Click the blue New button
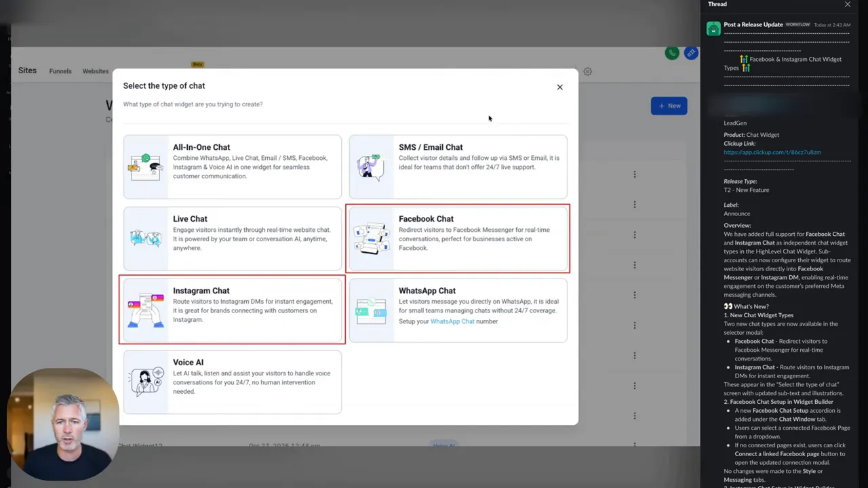Screen dimensions: 868x488 pyautogui.click(x=669, y=106)
